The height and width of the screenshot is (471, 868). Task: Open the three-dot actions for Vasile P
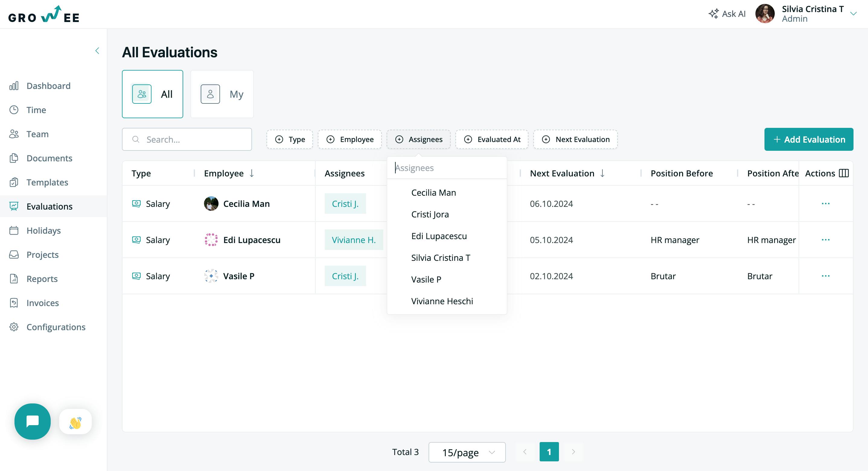(825, 276)
